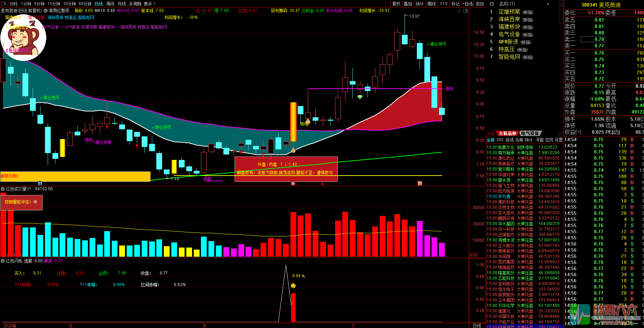Toggle 复权 price adjustment in the toolbar
The height and width of the screenshot is (328, 644).
pyautogui.click(x=396, y=4)
